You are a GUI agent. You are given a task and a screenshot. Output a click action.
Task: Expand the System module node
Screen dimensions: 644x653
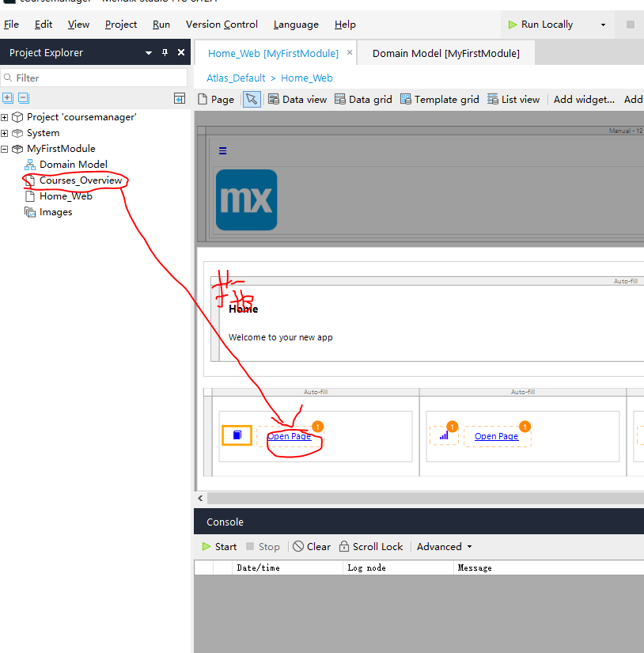5,133
